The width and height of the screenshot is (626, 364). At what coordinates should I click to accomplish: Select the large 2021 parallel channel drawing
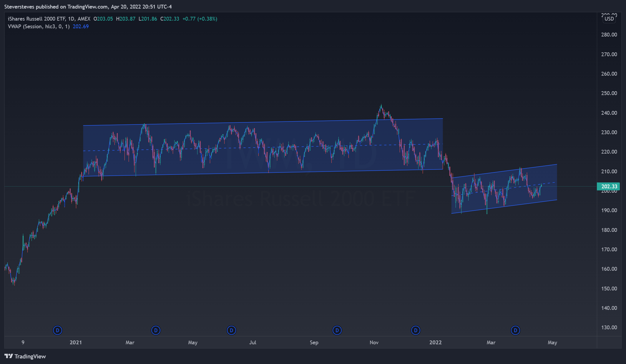(263, 148)
